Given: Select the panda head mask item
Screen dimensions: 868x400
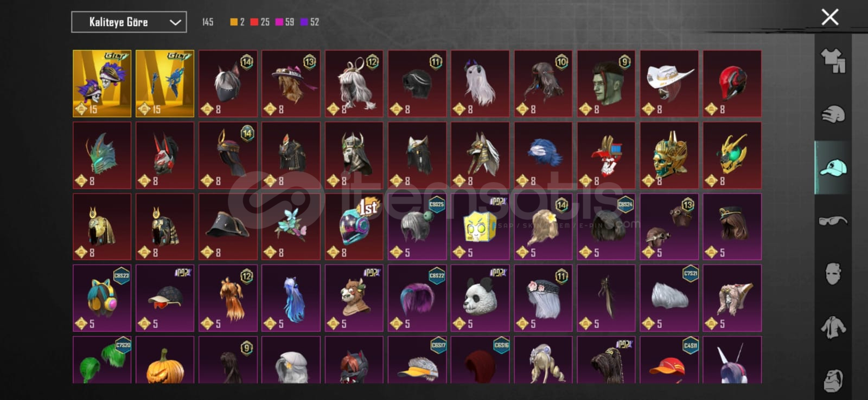Looking at the screenshot, I should click(480, 298).
